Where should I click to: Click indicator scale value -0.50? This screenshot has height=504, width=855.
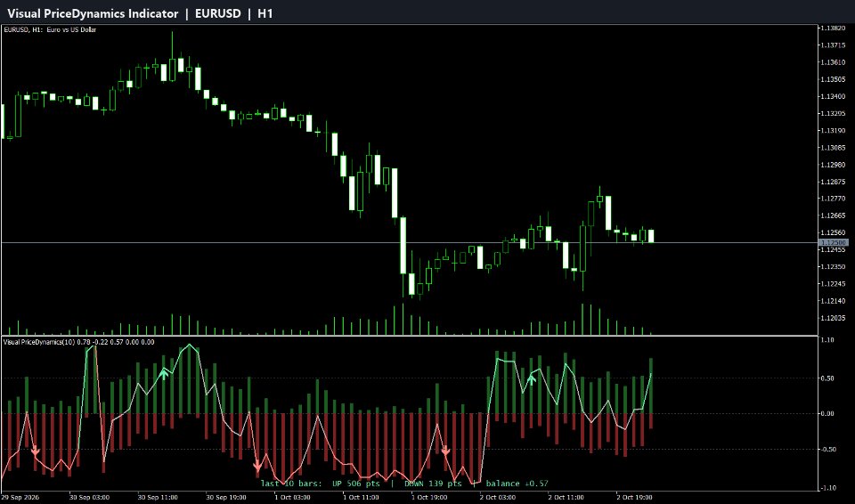click(827, 450)
